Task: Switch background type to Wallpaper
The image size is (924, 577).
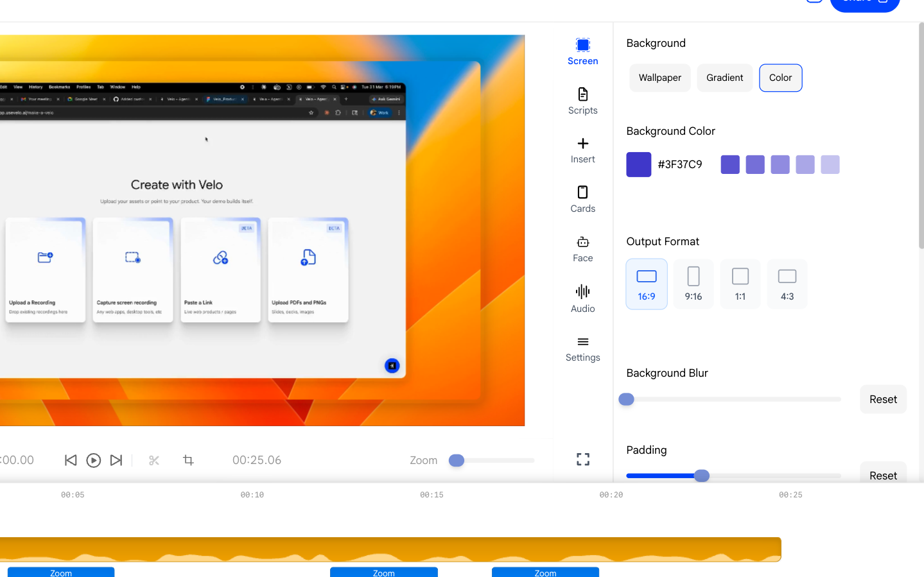Action: click(x=659, y=78)
